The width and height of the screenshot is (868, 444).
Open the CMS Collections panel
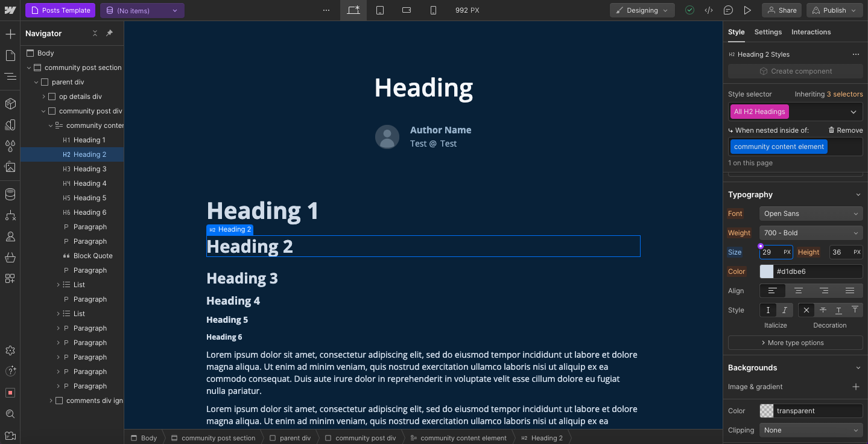click(x=10, y=194)
